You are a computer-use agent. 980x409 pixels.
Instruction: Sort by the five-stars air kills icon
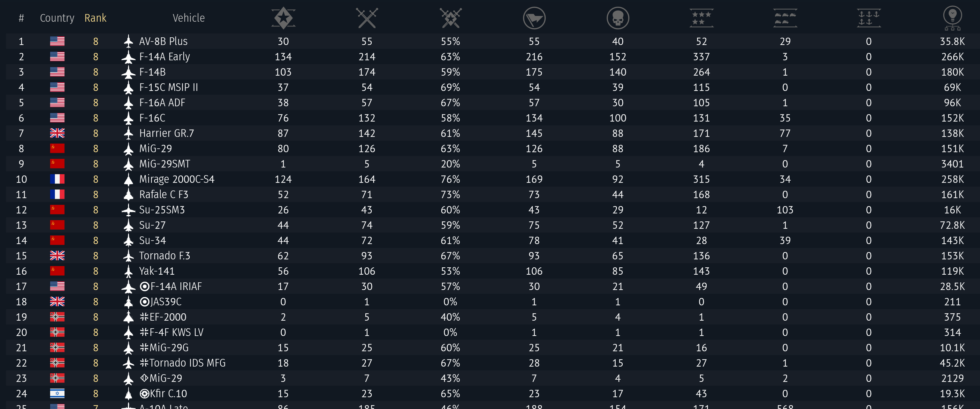tap(701, 18)
